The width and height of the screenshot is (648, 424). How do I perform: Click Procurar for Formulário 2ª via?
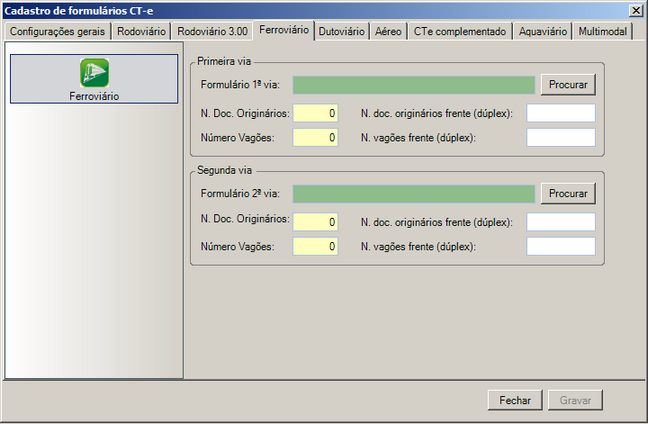[x=569, y=193]
